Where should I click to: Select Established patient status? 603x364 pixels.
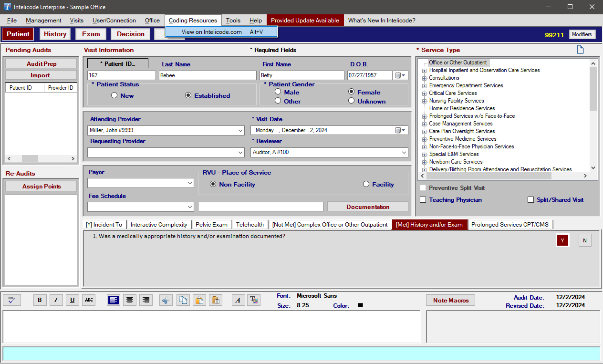[188, 95]
